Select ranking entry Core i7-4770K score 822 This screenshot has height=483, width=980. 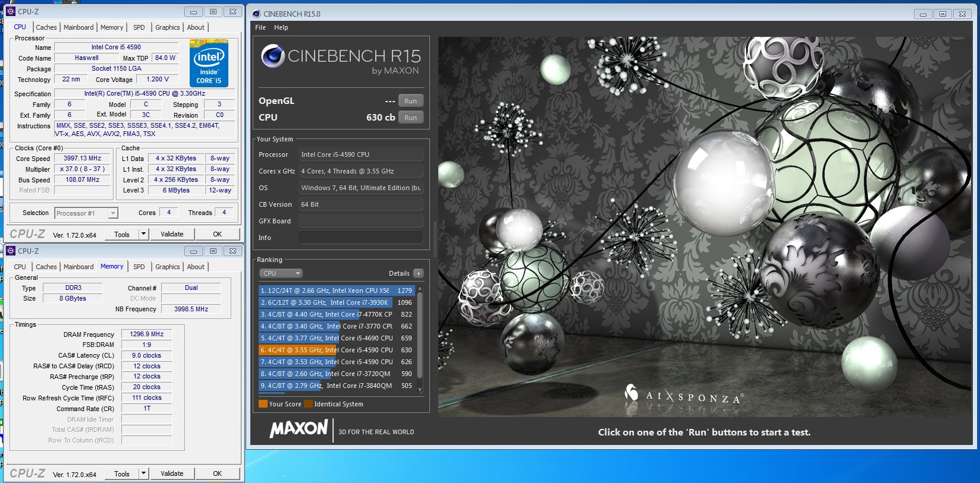click(337, 314)
